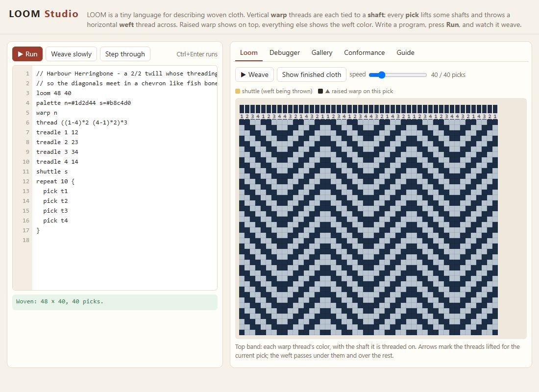539x392 pixels.
Task: Click the '40 / 40 picks' counter
Action: pyautogui.click(x=448, y=74)
